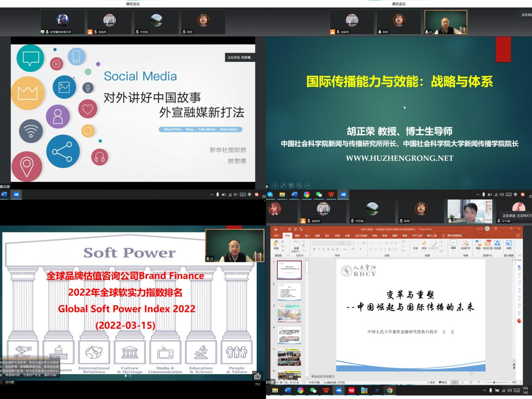This screenshot has width=532, height=399.
Task: Click the Comments (批注) button in status bar
Action: (x=443, y=382)
